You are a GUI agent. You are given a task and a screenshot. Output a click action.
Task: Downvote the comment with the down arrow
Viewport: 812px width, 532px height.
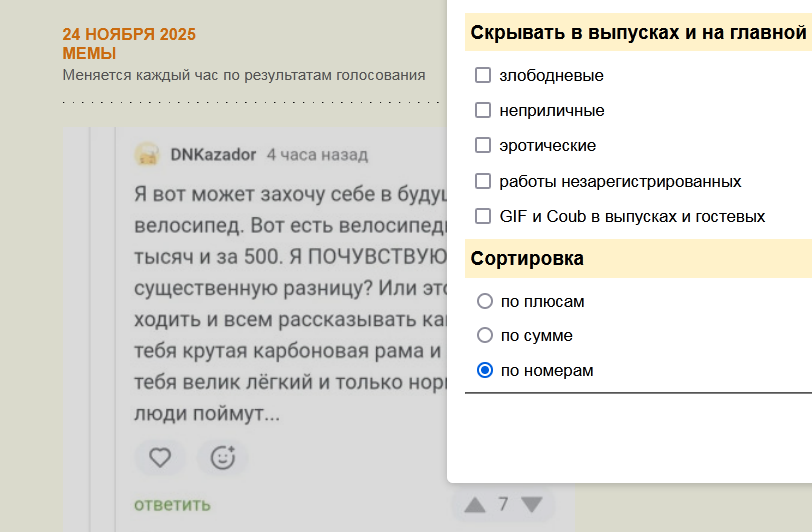531,505
